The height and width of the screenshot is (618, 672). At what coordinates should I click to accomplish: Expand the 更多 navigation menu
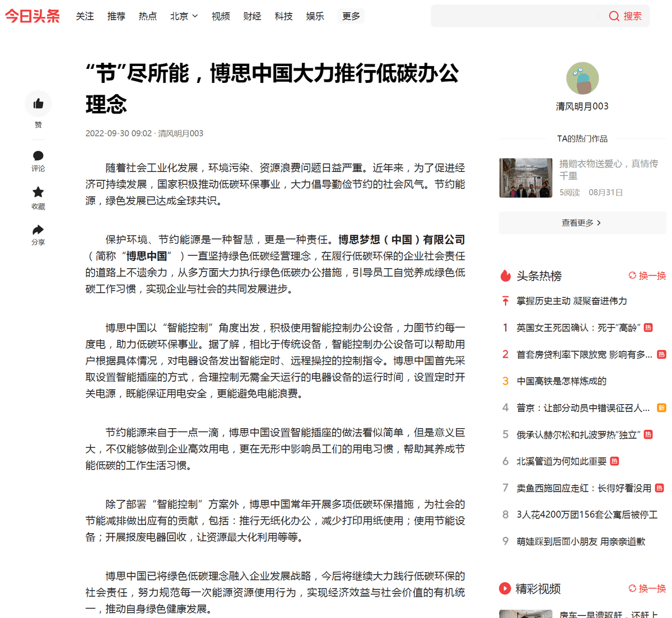coord(351,16)
